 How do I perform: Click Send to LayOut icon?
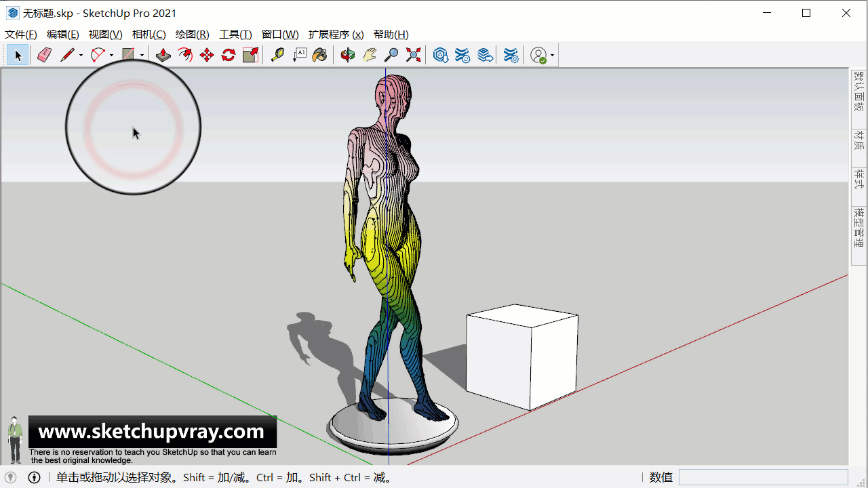pos(485,55)
